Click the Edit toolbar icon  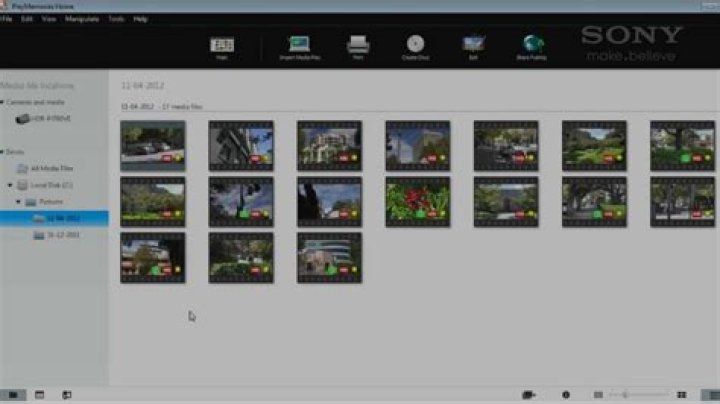pyautogui.click(x=473, y=48)
